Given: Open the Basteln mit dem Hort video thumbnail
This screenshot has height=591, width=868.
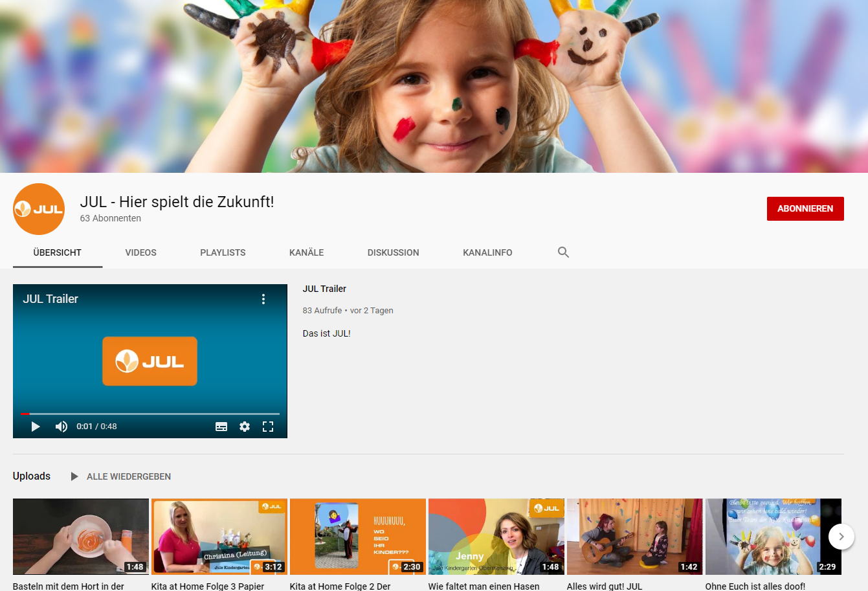Looking at the screenshot, I should coord(81,537).
